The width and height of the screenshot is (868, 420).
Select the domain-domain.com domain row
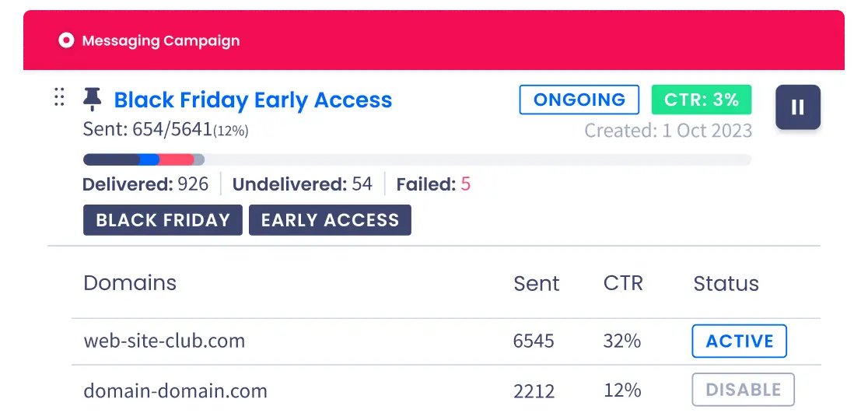coord(446,390)
